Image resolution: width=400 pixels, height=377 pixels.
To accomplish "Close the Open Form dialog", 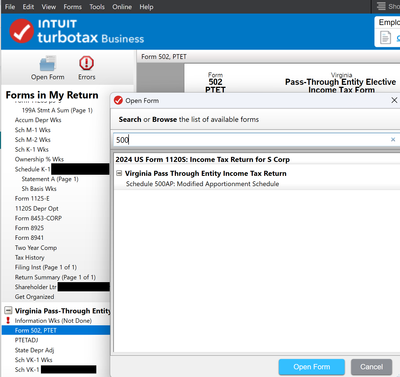I will click(394, 100).
